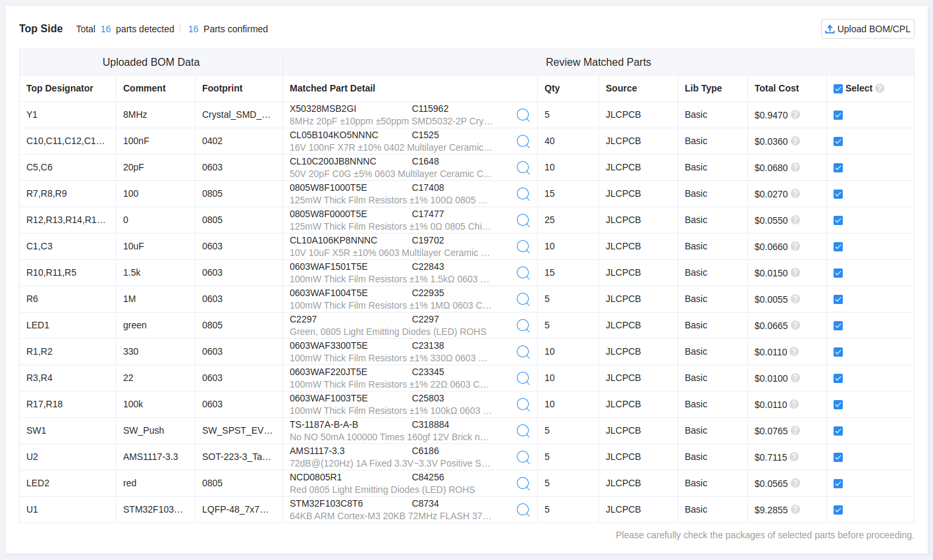Toggle the U1 STM32F103 row checkbox
The image size is (933, 560).
tap(838, 510)
